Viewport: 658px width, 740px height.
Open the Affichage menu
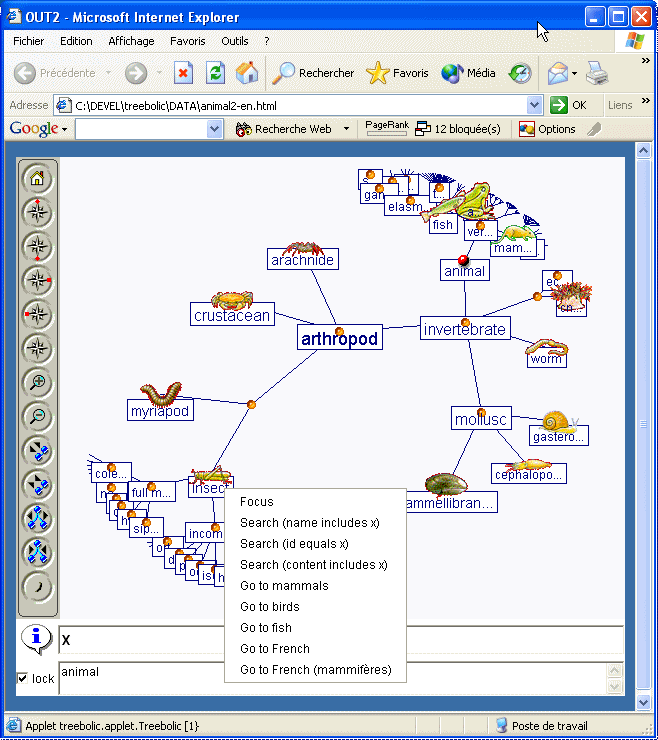[x=131, y=41]
